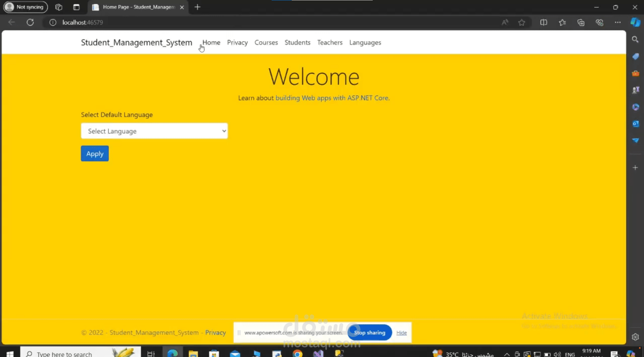644x357 pixels.
Task: Customize sidebar with plus icon
Action: [635, 167]
